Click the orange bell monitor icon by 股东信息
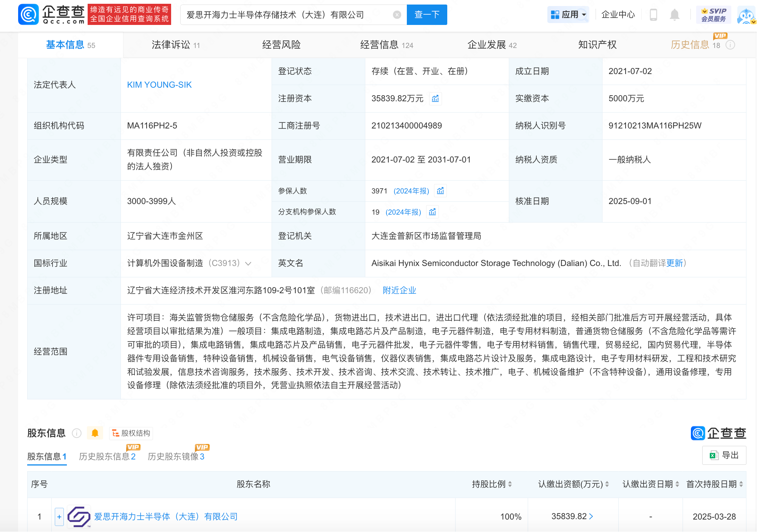Screen dimensions: 757x532 95,433
